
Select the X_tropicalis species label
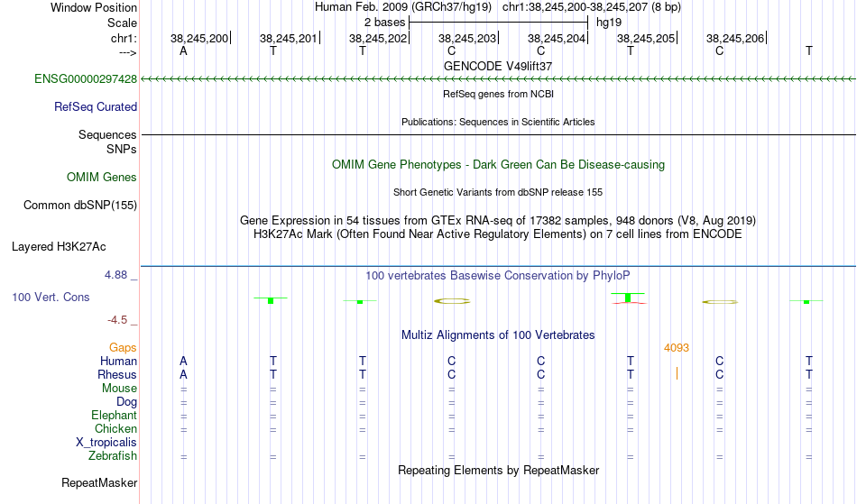tap(106, 443)
